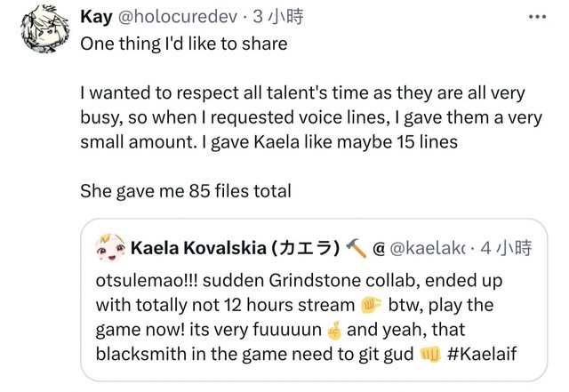This screenshot has height=392, width=569.
Task: Click Kaela Kovalskia's avatar in quoted tweet
Action: point(108,247)
